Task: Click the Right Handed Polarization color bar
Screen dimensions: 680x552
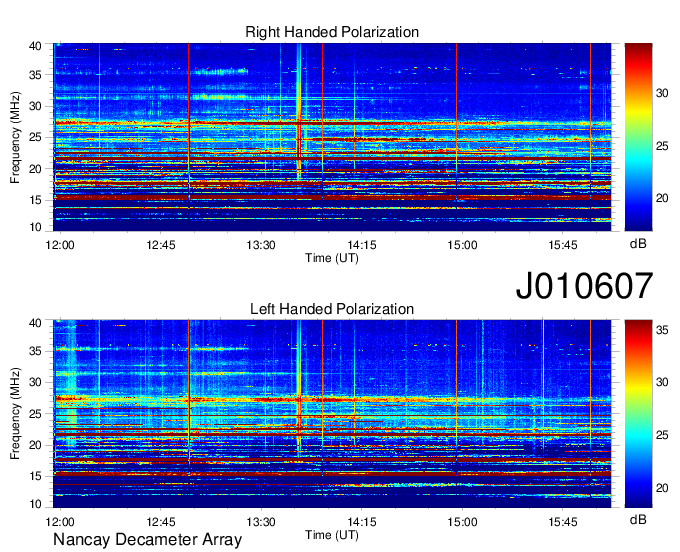Action: (638, 137)
